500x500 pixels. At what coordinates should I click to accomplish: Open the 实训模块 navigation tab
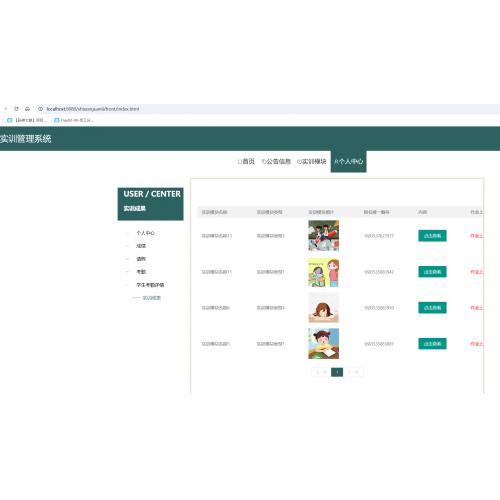tap(312, 161)
